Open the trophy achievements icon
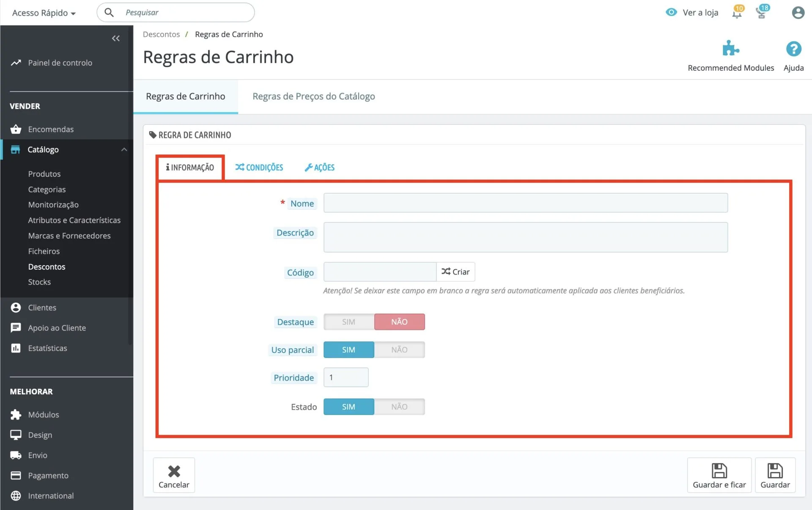This screenshot has width=812, height=510. coord(761,13)
